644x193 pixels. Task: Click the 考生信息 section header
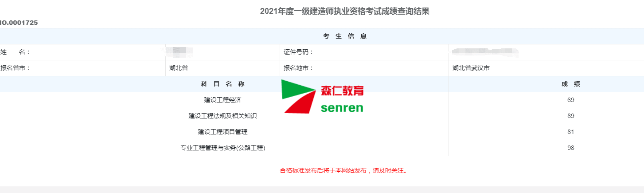pyautogui.click(x=345, y=36)
